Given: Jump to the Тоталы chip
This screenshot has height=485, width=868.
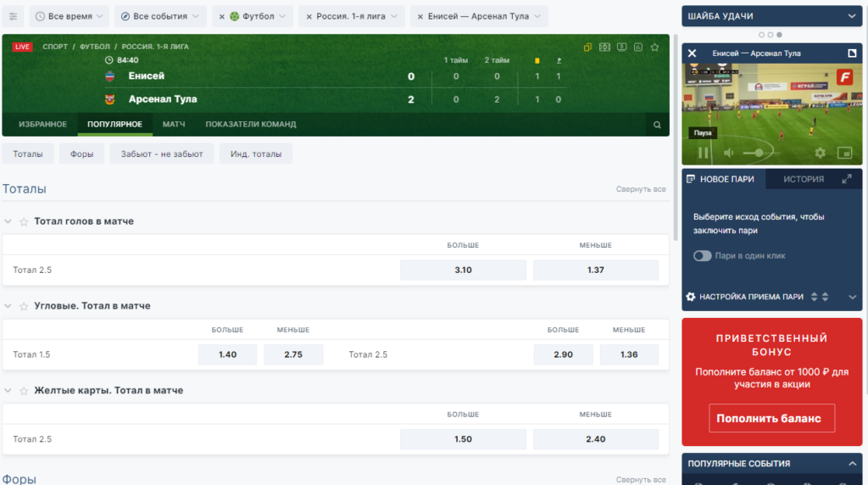Looking at the screenshot, I should 28,154.
